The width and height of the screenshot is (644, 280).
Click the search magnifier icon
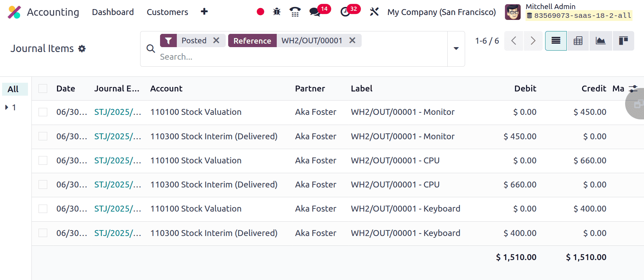tap(151, 49)
